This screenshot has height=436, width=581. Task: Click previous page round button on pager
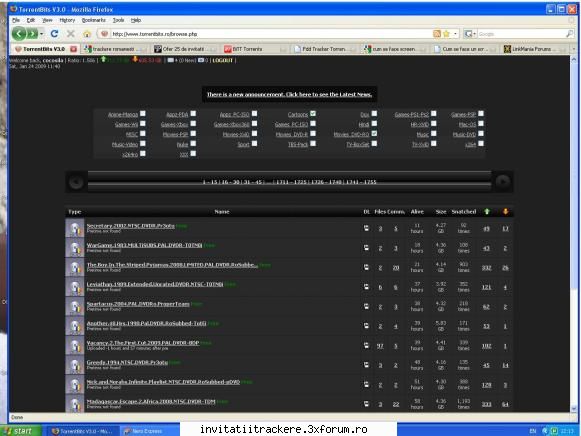tap(76, 182)
